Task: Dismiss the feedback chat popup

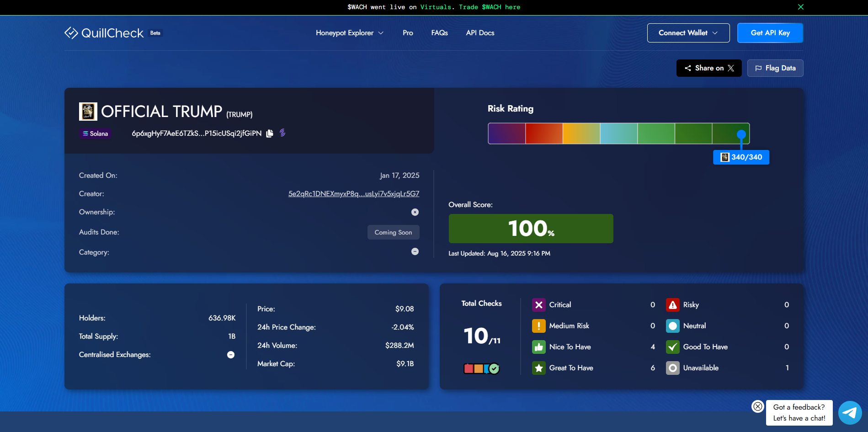Action: [757, 406]
